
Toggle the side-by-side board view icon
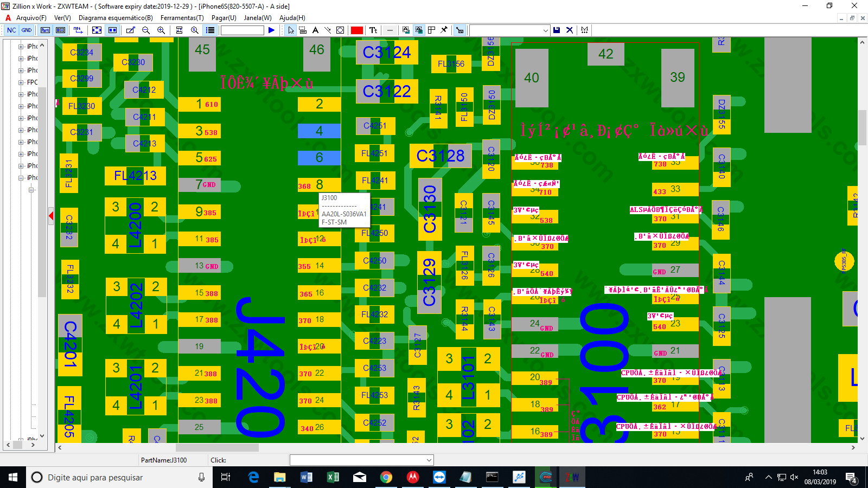coord(112,30)
